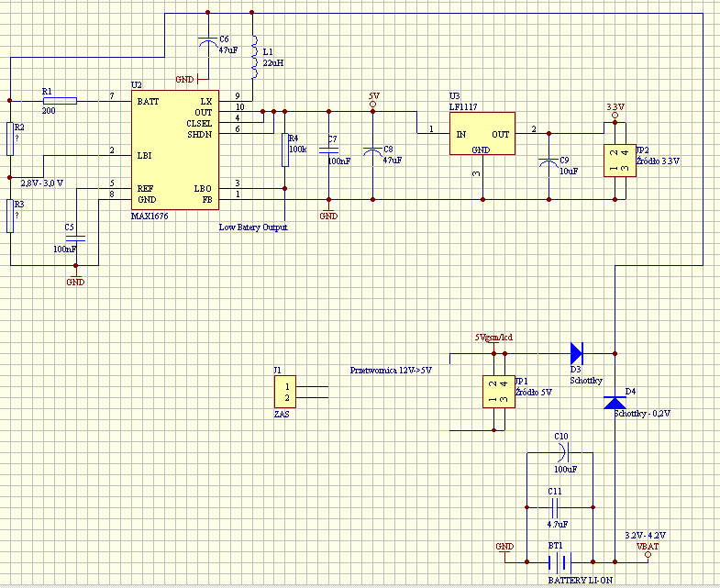Select inductor L1 22uH symbol
720x588 pixels.
click(254, 57)
